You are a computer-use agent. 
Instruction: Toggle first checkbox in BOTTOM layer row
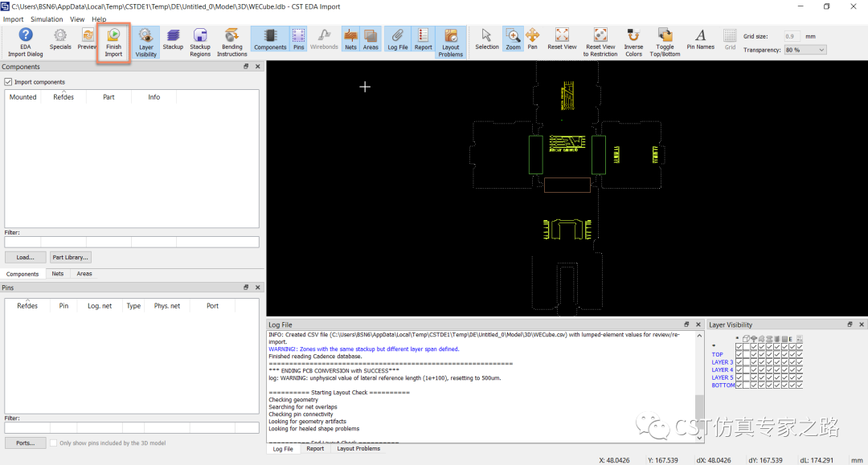coord(739,385)
